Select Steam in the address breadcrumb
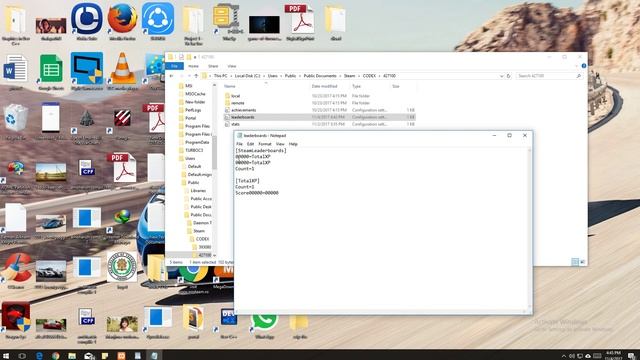The height and width of the screenshot is (360, 640). coord(349,76)
